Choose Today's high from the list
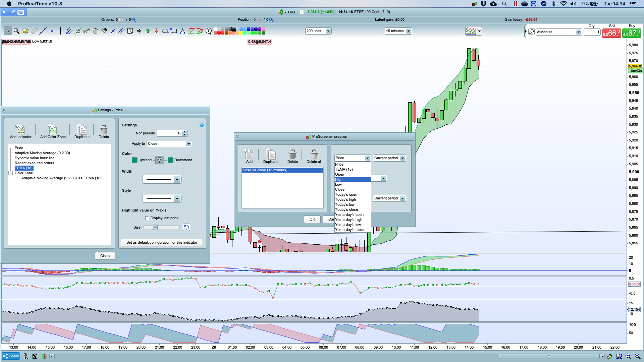The height and width of the screenshot is (362, 644). click(345, 200)
